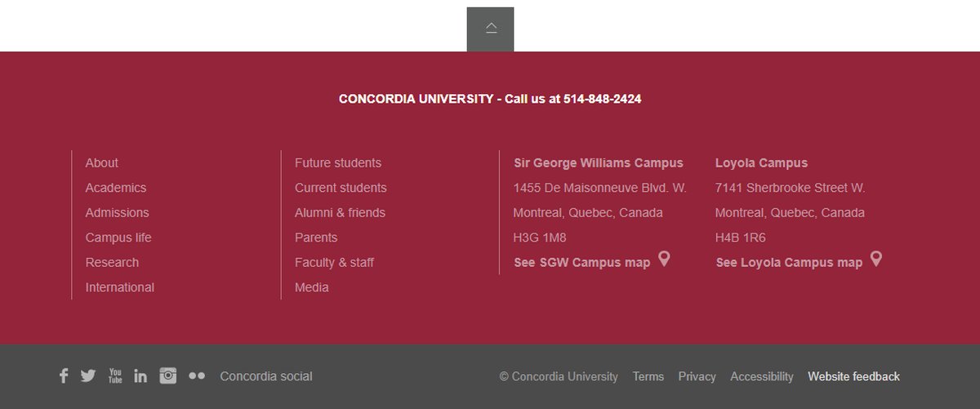Open the About footer link
This screenshot has height=409, width=980.
click(102, 163)
